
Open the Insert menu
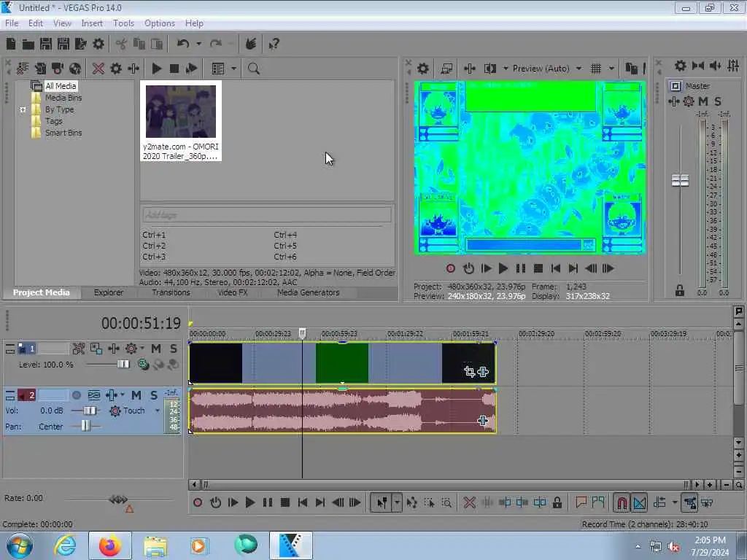pyautogui.click(x=92, y=23)
